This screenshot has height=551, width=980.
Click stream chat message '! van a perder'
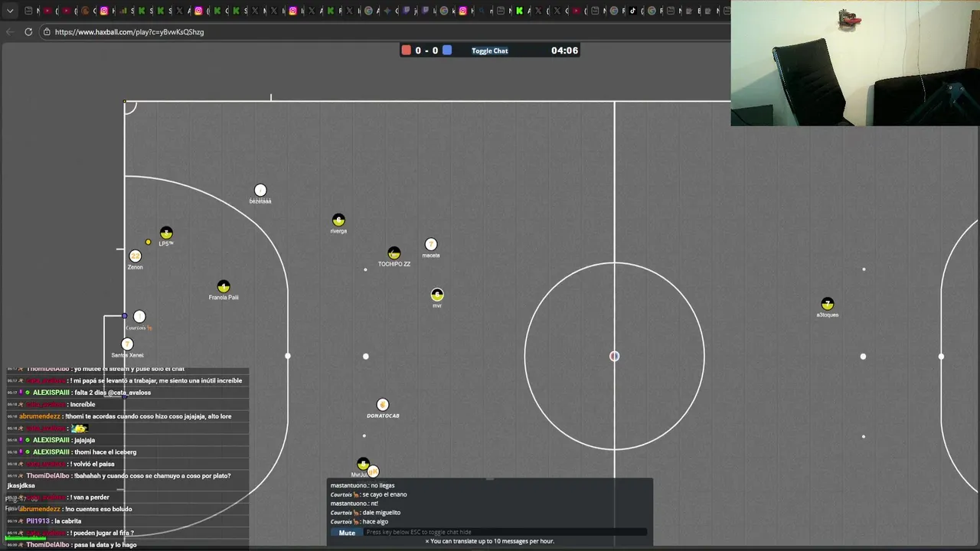click(x=90, y=497)
